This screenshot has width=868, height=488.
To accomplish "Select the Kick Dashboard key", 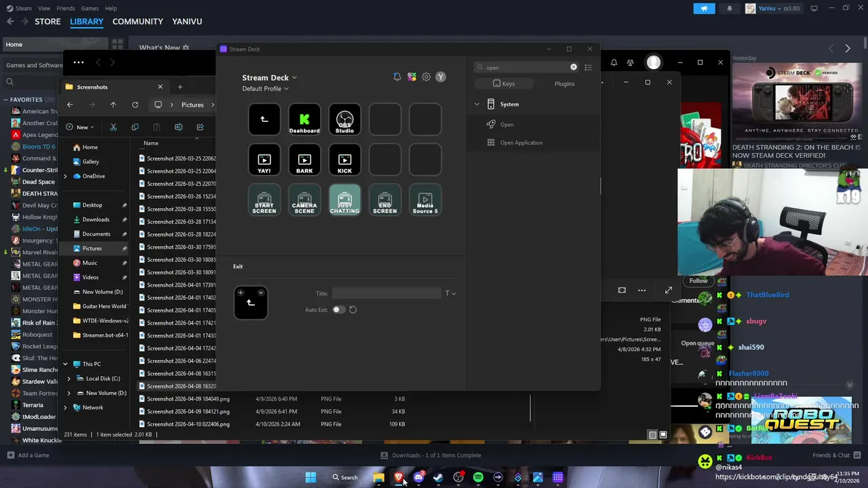I will click(x=304, y=120).
